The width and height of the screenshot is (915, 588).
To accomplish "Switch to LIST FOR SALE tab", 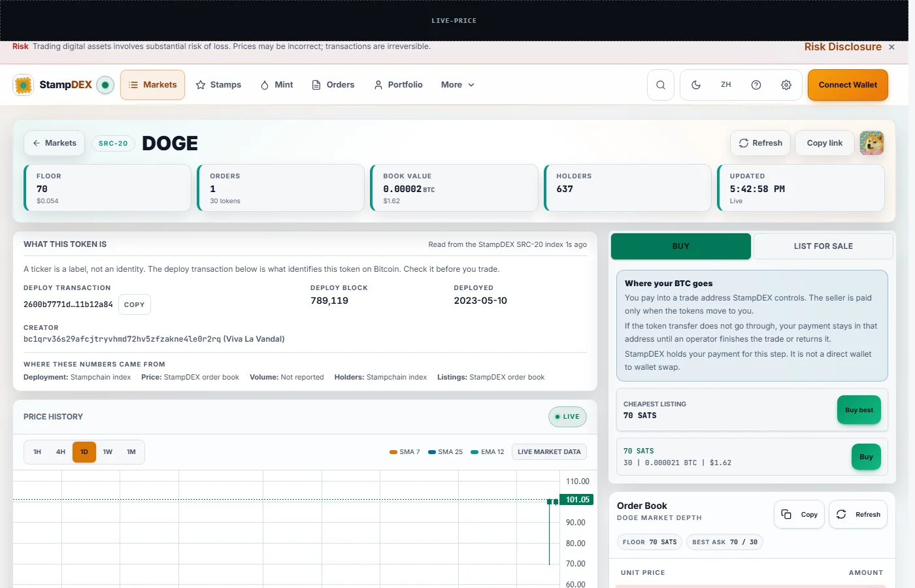I will [823, 246].
